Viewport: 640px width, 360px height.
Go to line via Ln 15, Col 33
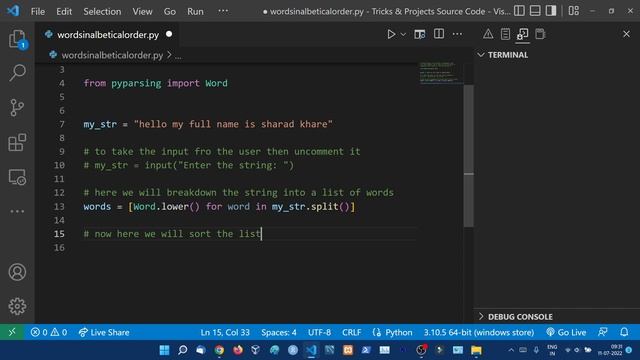click(225, 332)
